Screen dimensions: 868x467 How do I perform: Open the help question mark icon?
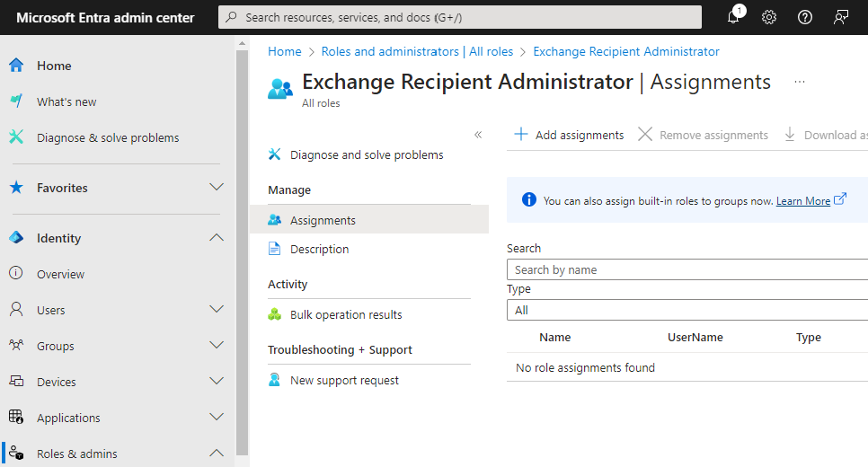pyautogui.click(x=805, y=17)
